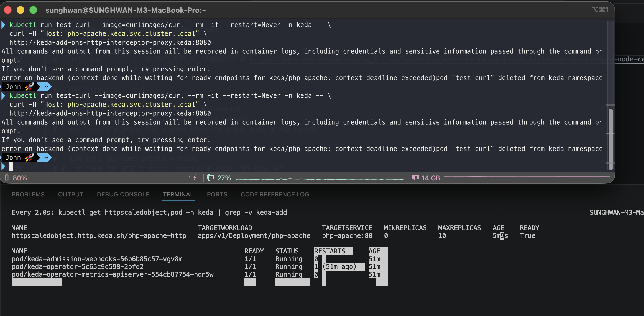Click the CPU chip icon showing 27%
644x316 pixels.
coord(211,178)
